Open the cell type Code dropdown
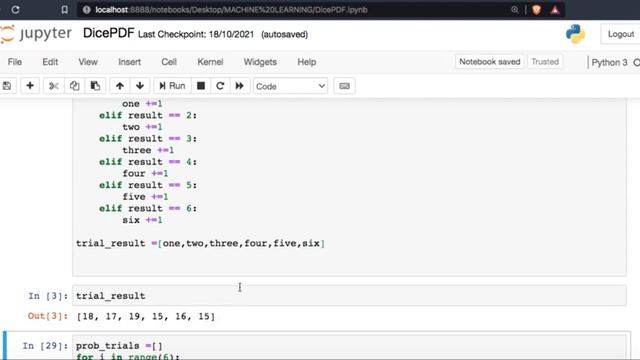640x360 pixels. pyautogui.click(x=290, y=86)
